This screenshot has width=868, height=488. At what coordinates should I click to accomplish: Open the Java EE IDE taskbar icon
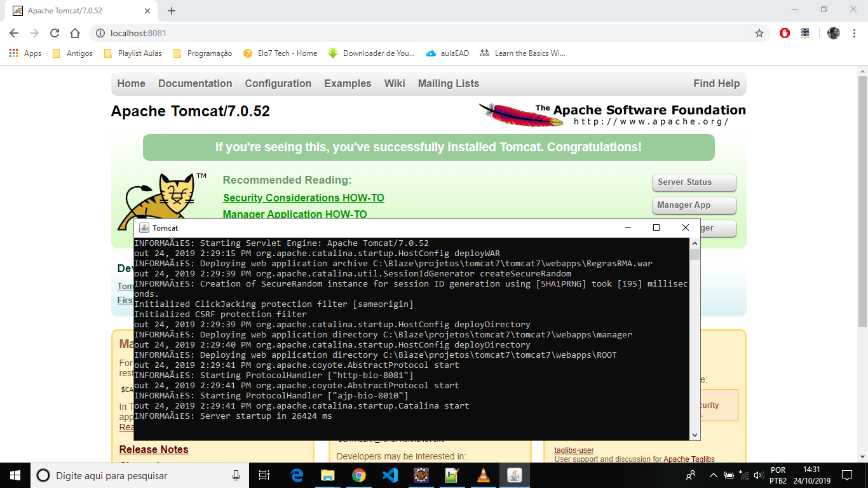(x=421, y=475)
